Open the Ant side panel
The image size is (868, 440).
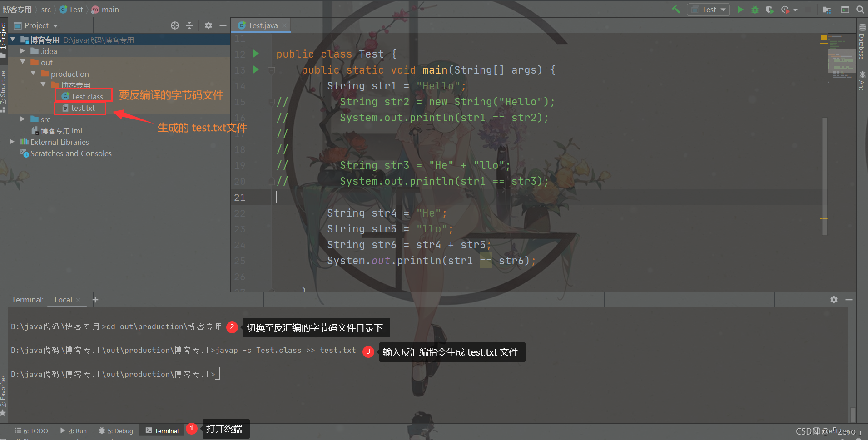862,80
